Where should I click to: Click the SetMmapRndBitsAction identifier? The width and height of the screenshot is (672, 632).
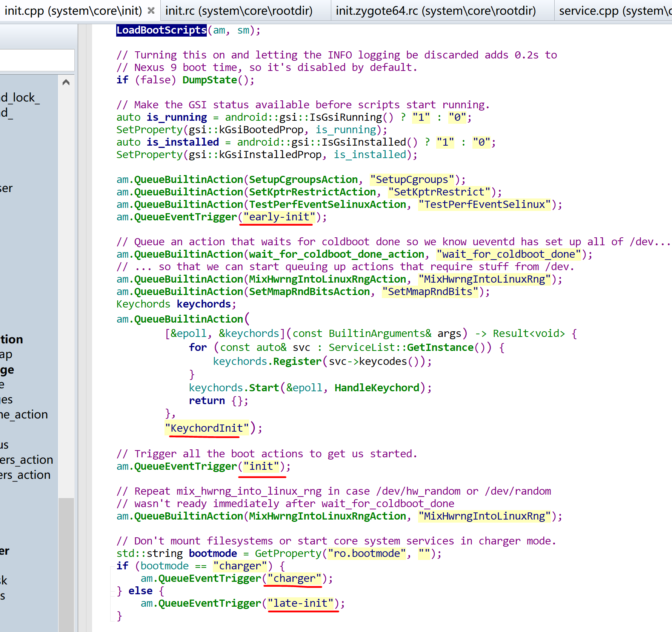309,292
